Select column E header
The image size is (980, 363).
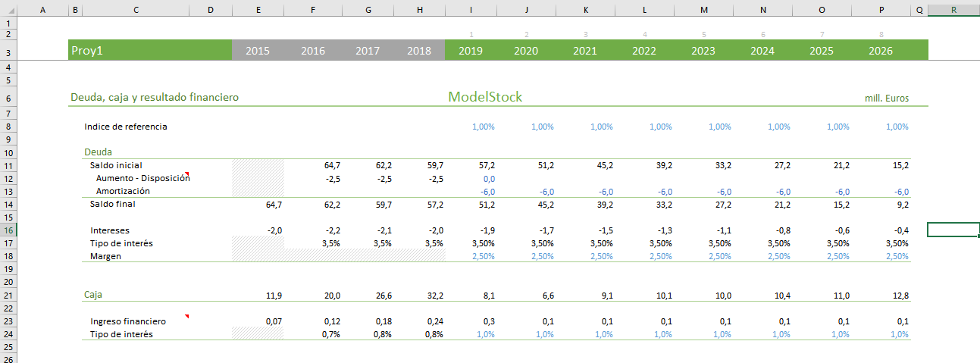coord(258,9)
